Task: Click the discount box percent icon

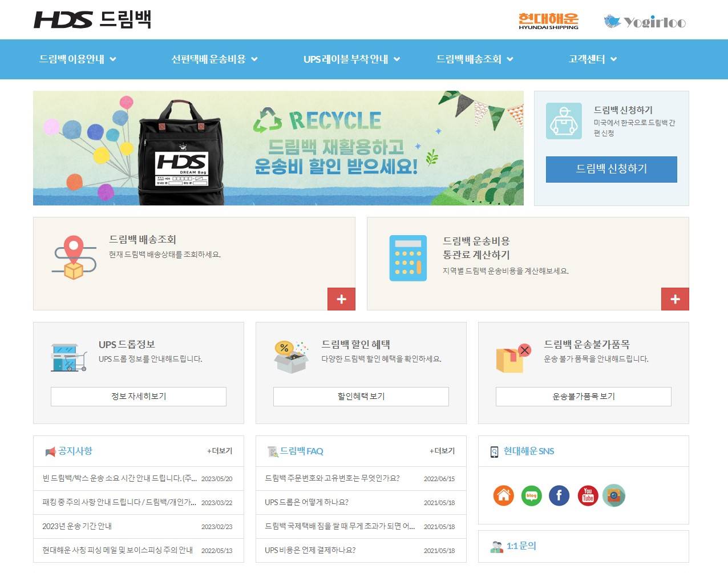Action: coord(291,357)
